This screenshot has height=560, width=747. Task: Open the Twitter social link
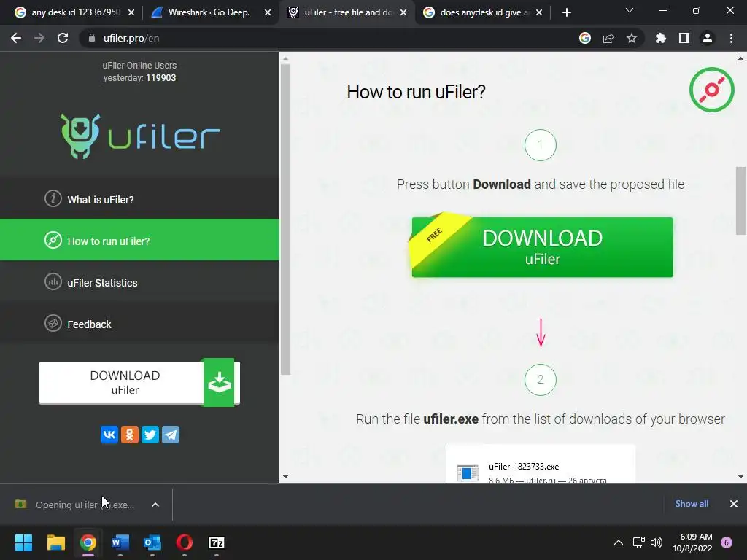150,435
